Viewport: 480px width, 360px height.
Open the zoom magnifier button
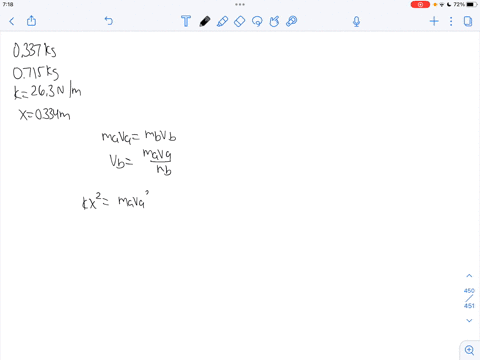[x=470, y=350]
